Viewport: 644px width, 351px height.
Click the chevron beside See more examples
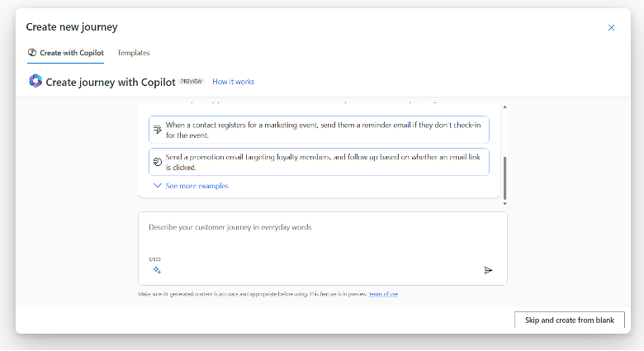tap(157, 186)
